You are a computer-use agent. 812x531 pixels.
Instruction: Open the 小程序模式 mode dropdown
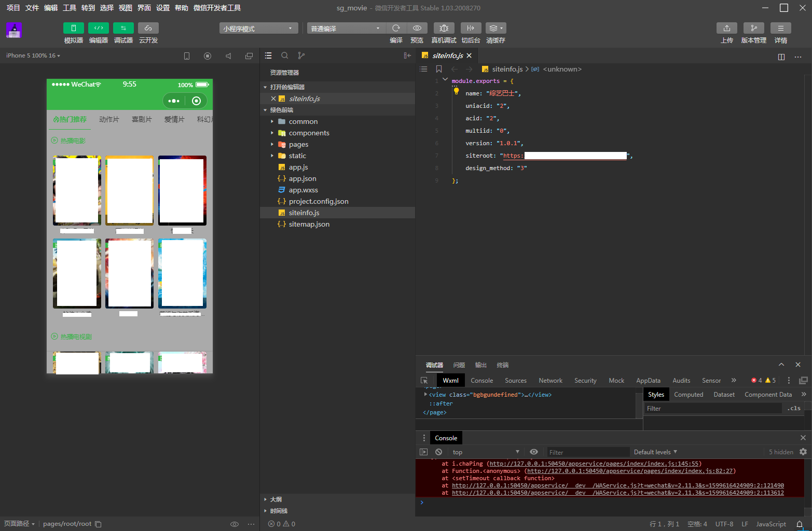258,29
